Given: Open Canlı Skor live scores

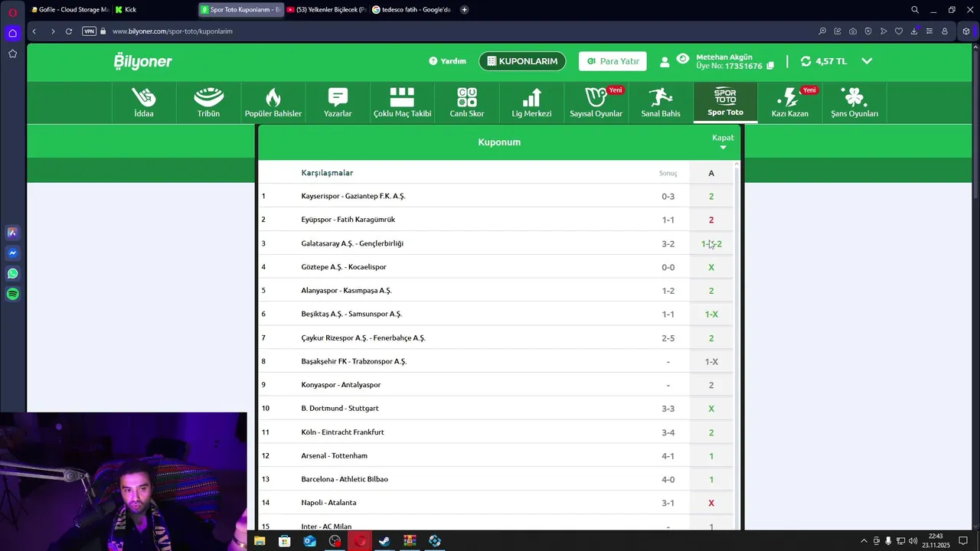Looking at the screenshot, I should pos(467,103).
